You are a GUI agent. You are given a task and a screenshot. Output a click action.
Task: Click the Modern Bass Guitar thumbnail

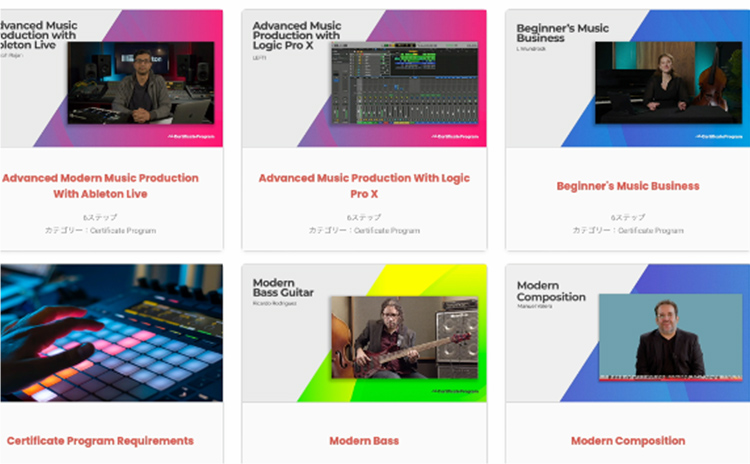pyautogui.click(x=364, y=333)
